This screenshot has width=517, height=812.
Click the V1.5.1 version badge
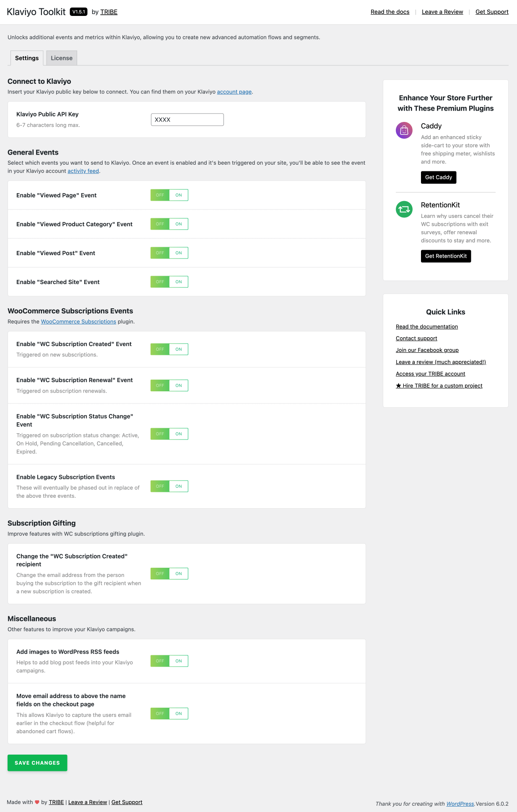pyautogui.click(x=78, y=12)
